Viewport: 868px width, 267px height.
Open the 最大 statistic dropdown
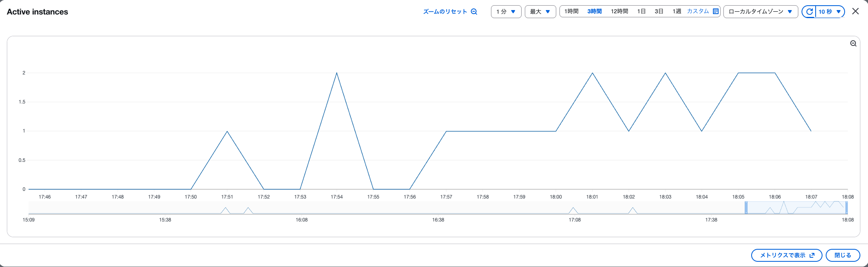pyautogui.click(x=540, y=12)
